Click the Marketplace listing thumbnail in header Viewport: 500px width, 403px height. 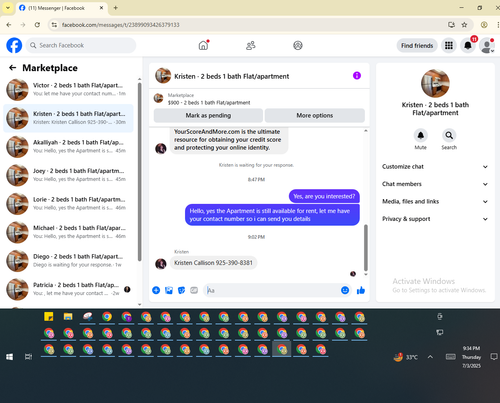(158, 98)
